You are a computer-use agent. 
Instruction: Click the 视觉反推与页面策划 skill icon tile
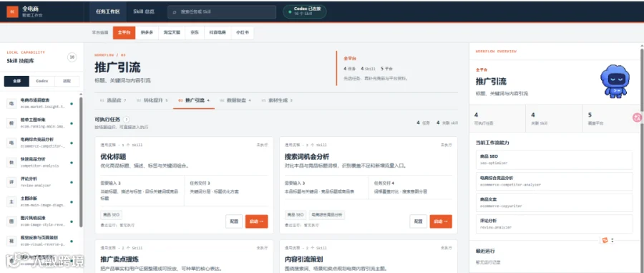pos(11,241)
